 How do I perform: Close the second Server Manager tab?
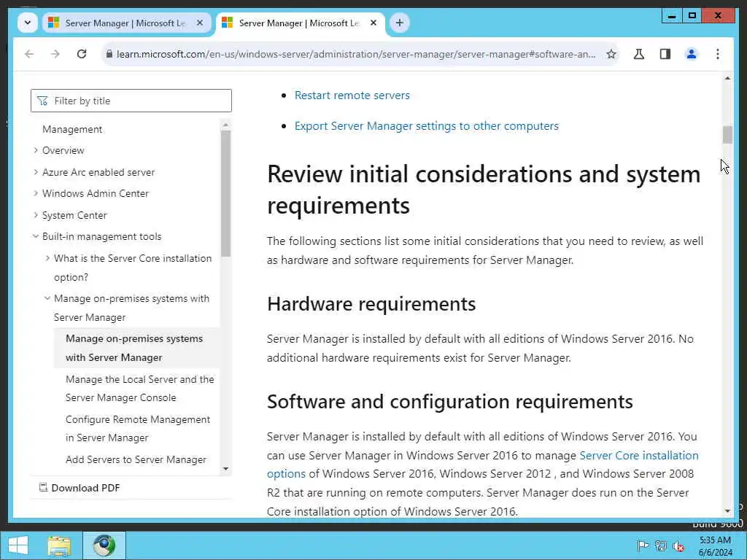pyautogui.click(x=373, y=23)
